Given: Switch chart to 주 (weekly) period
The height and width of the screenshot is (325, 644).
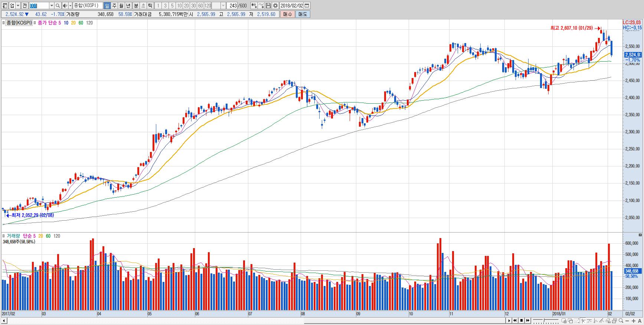Looking at the screenshot, I should click(x=114, y=6).
